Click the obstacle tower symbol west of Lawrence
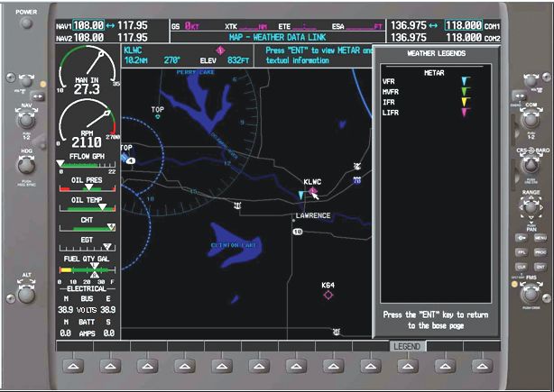 (238, 205)
